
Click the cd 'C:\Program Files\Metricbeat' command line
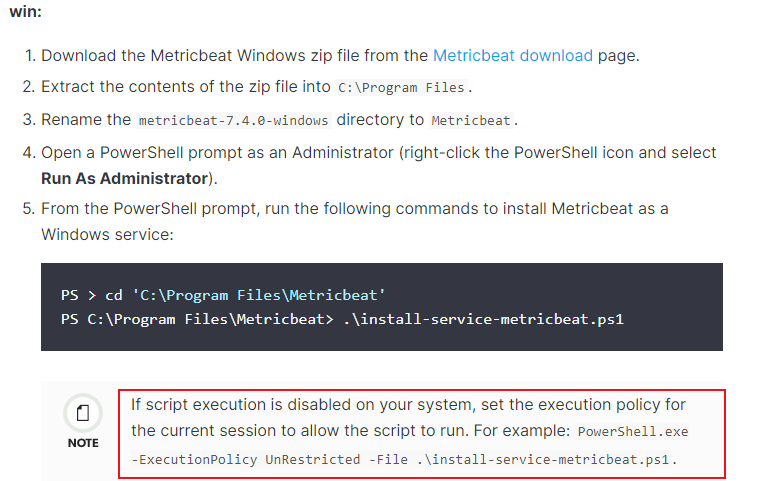(245, 295)
